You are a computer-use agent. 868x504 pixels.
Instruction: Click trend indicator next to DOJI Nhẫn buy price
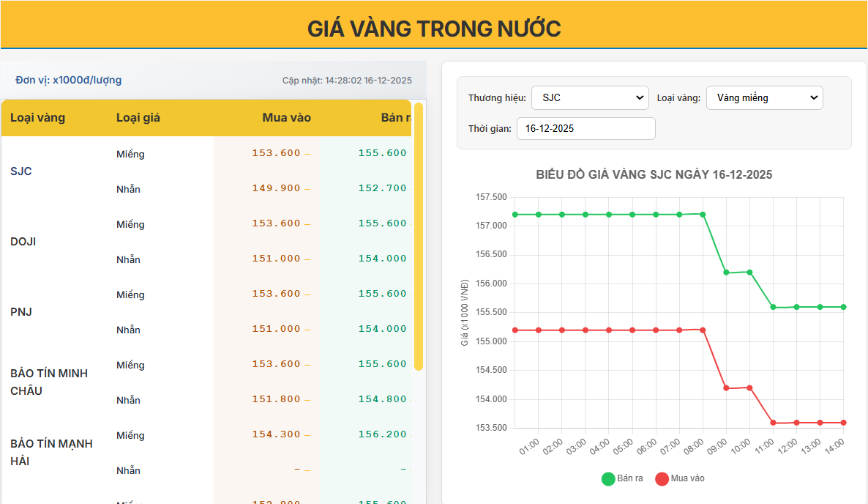(307, 259)
